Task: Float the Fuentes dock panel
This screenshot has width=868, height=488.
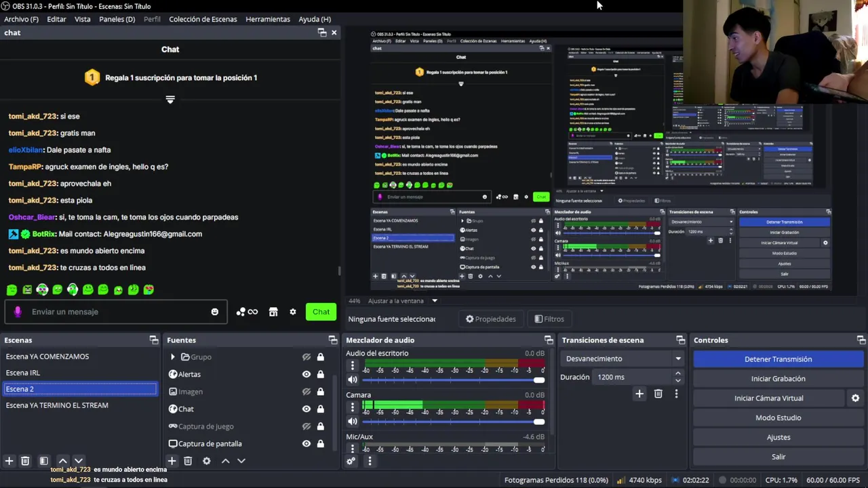Action: (333, 340)
